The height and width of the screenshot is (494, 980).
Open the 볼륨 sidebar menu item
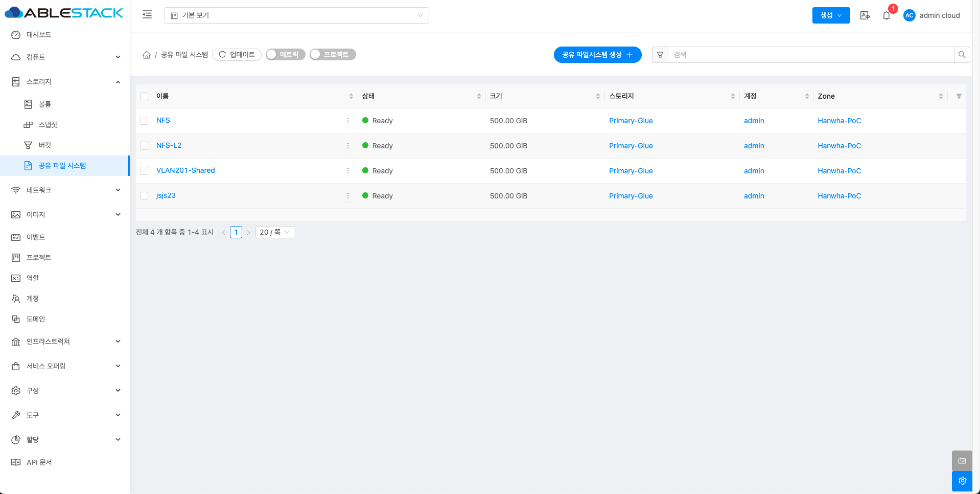point(45,104)
